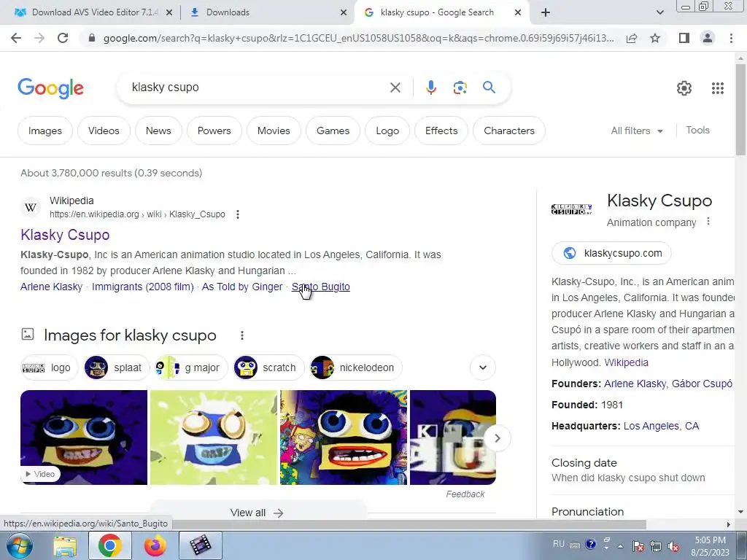The image size is (747, 560).
Task: Expand the image chips chevron
Action: (483, 367)
